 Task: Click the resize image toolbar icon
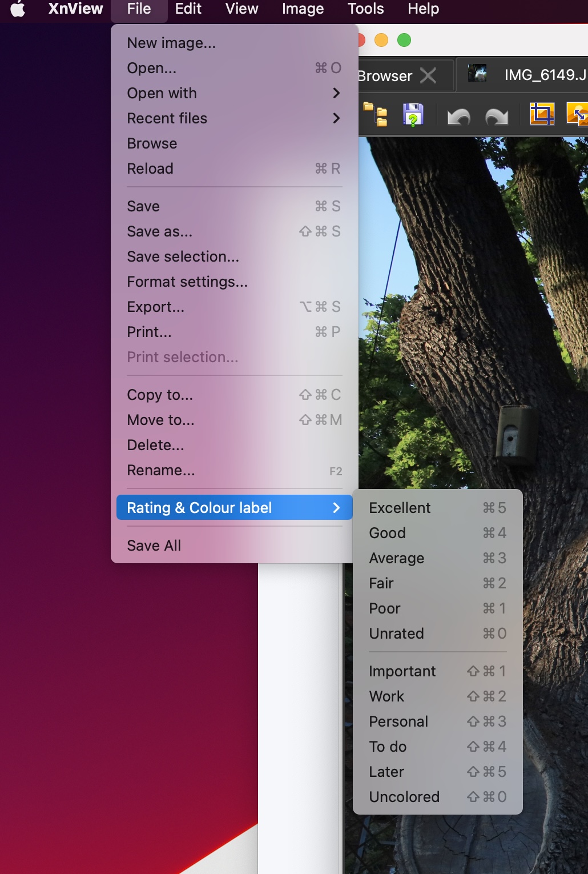tap(577, 114)
